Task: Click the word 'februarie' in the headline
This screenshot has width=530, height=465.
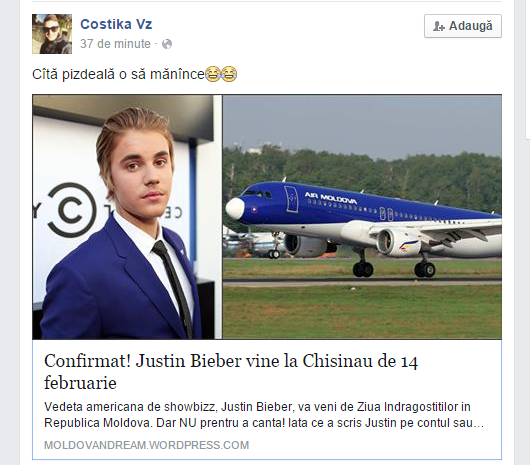Action: pyautogui.click(x=80, y=383)
